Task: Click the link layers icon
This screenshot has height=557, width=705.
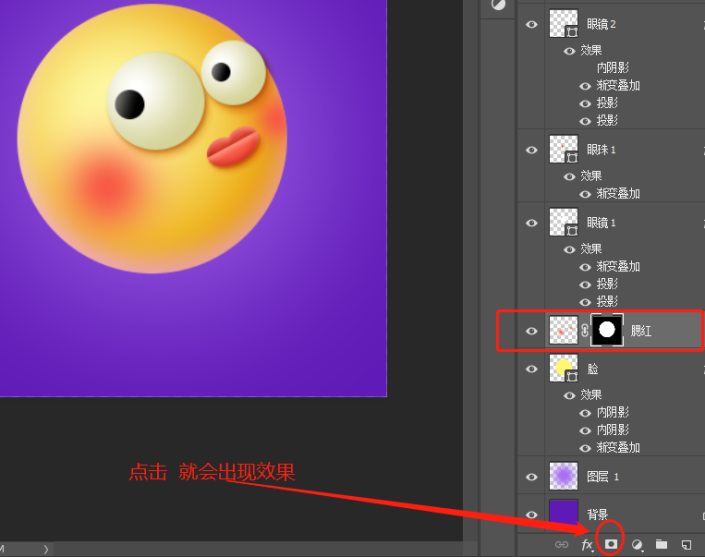Action: (561, 544)
